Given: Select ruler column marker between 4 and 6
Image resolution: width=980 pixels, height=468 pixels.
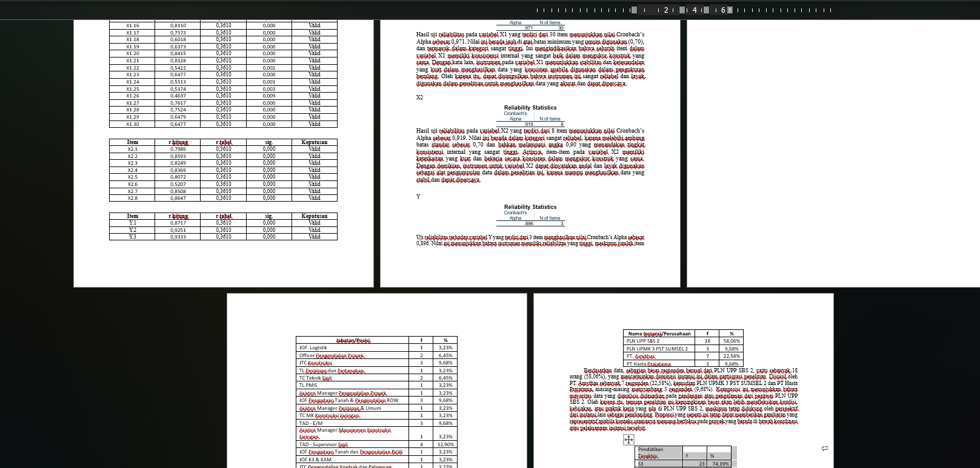Looking at the screenshot, I should tap(705, 10).
